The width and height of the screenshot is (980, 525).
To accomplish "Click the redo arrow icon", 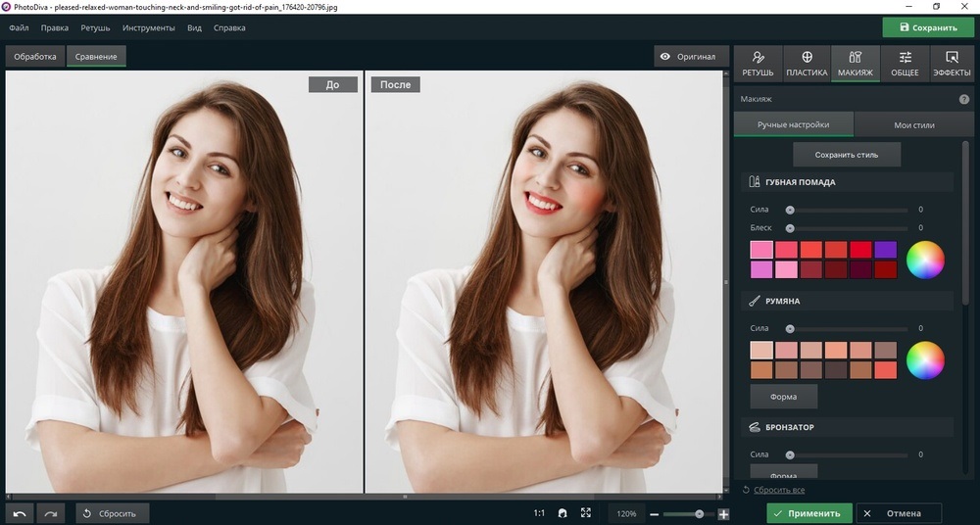I will click(x=52, y=513).
